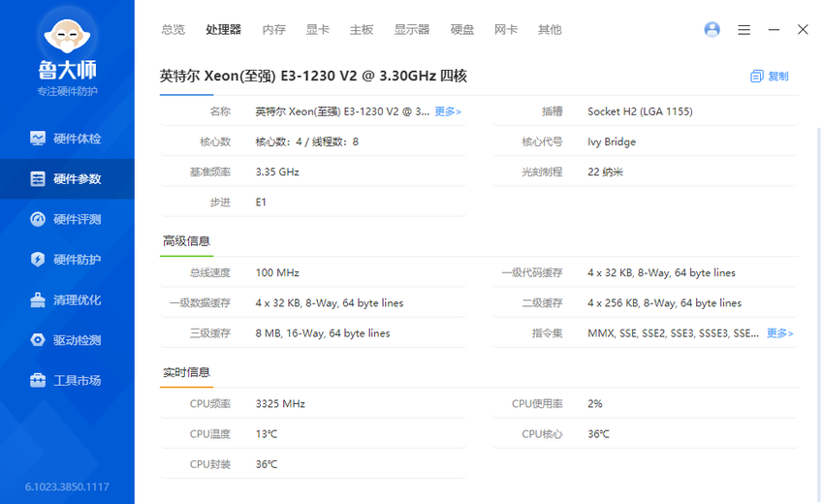Click the 指令集 MMX, SSE list text
Viewport: 824px width, 504px height.
[x=673, y=333]
